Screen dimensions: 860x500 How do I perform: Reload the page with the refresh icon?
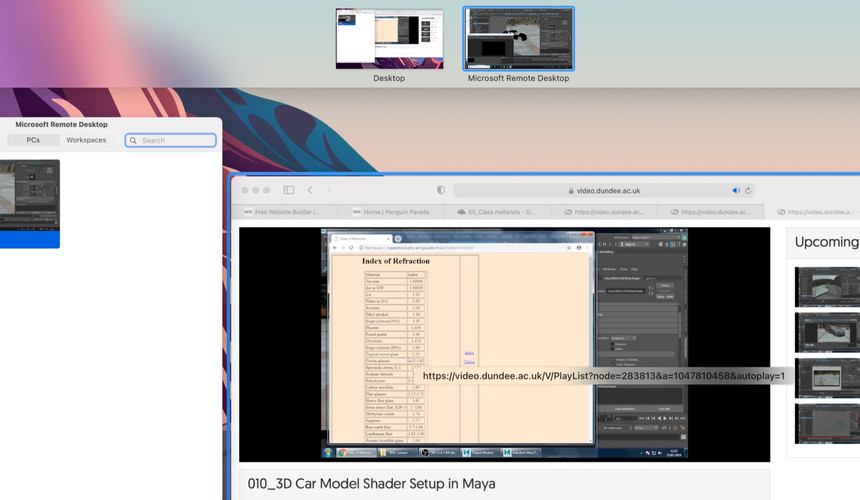tap(748, 190)
